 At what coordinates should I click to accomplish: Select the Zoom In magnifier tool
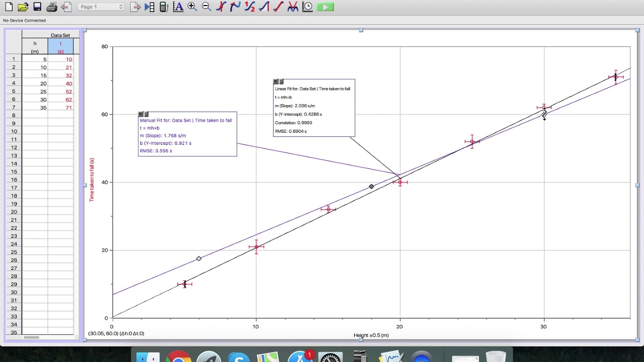point(192,7)
